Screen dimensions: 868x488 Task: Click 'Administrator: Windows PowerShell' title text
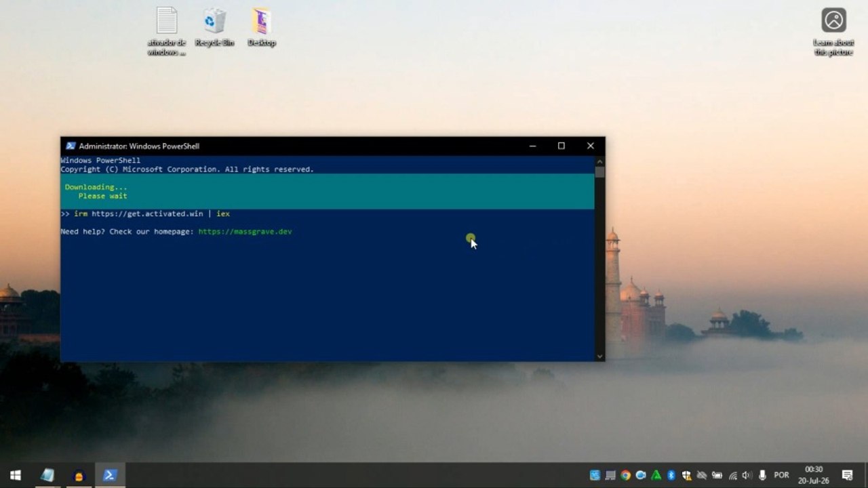point(139,146)
